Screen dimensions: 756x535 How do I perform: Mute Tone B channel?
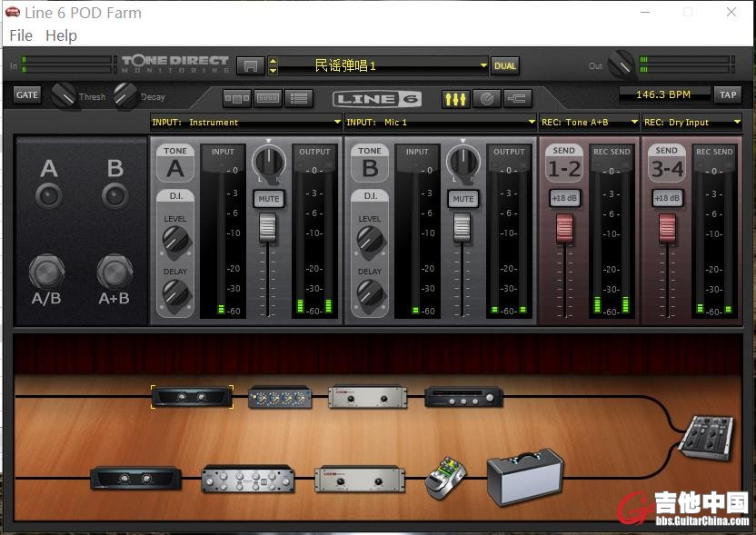click(x=463, y=199)
